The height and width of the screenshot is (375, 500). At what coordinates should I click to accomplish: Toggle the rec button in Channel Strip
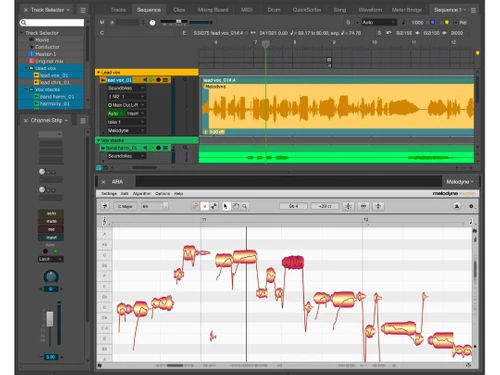click(51, 229)
